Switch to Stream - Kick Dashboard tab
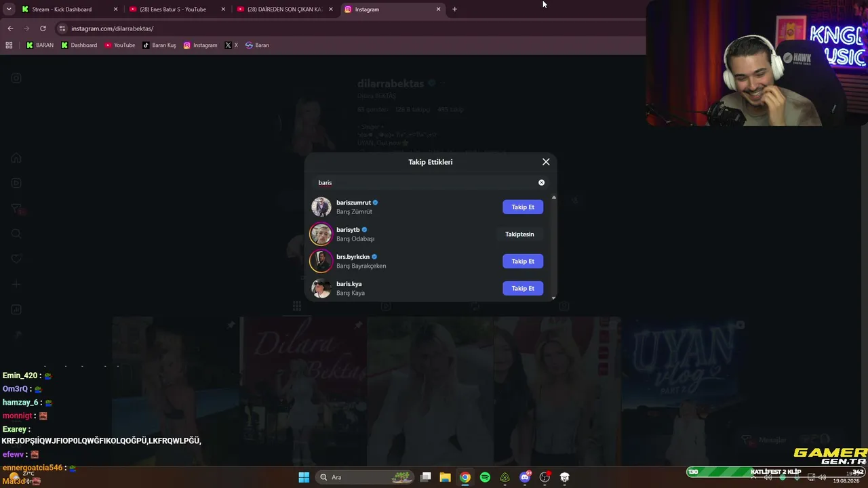The height and width of the screenshot is (488, 868). tap(70, 9)
